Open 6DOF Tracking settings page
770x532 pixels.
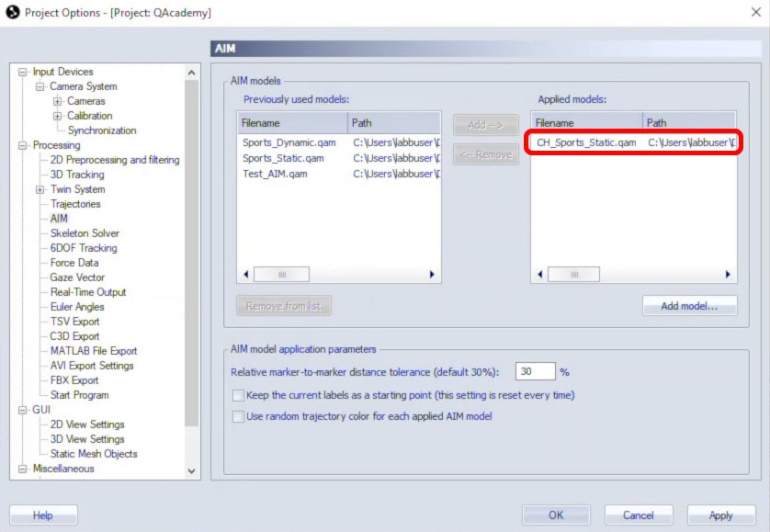[84, 248]
